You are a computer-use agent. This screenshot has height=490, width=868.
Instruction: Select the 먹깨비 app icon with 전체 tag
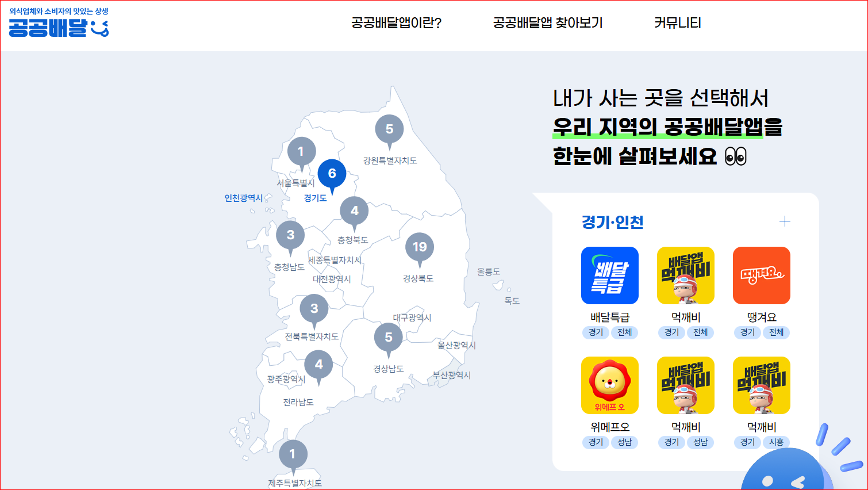[685, 275]
